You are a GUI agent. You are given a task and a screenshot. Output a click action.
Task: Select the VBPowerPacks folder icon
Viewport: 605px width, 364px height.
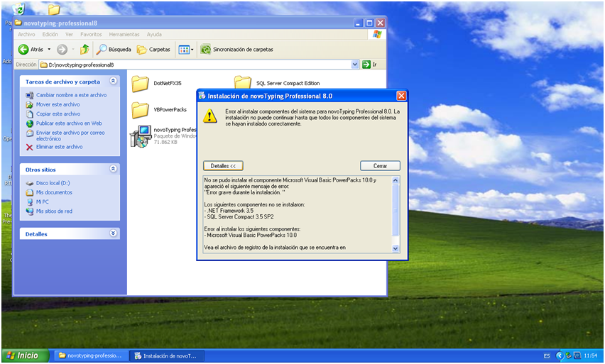pyautogui.click(x=140, y=110)
